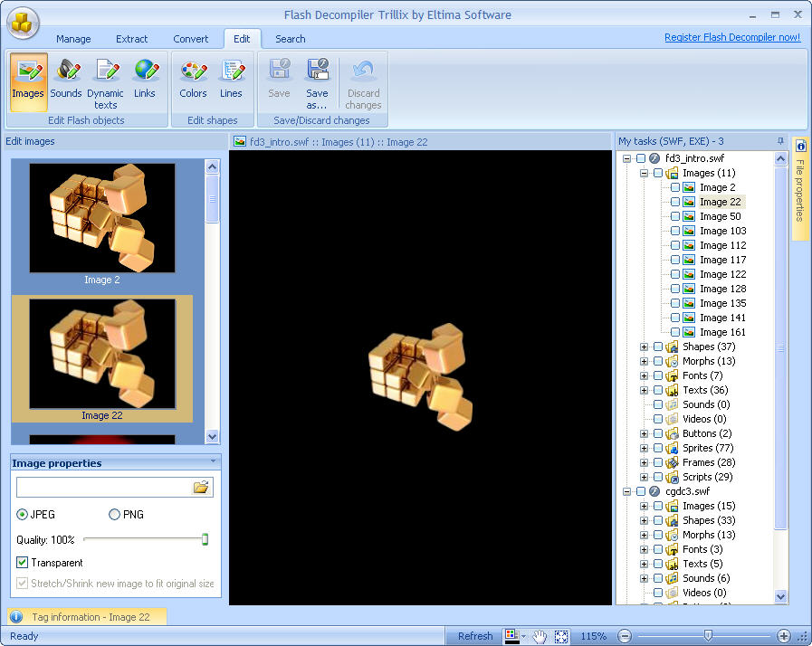
Task: Switch to the Manage tab
Action: 73,39
